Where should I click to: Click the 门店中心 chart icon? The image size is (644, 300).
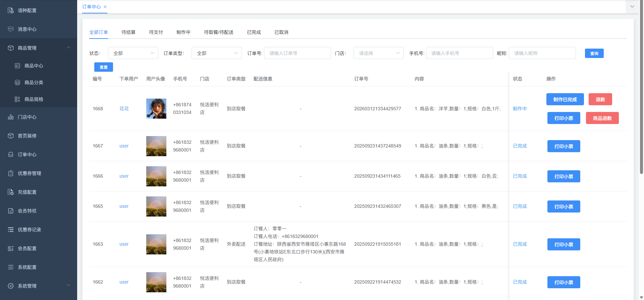click(11, 117)
